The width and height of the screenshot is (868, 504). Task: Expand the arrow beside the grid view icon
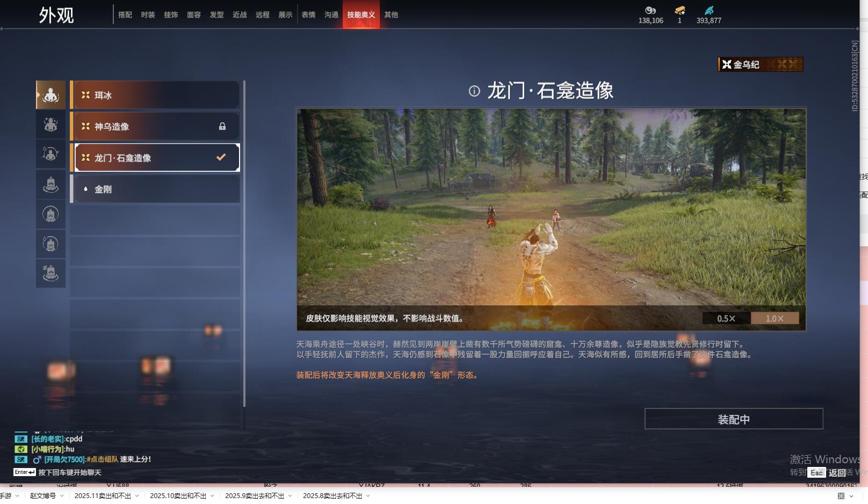tap(851, 496)
